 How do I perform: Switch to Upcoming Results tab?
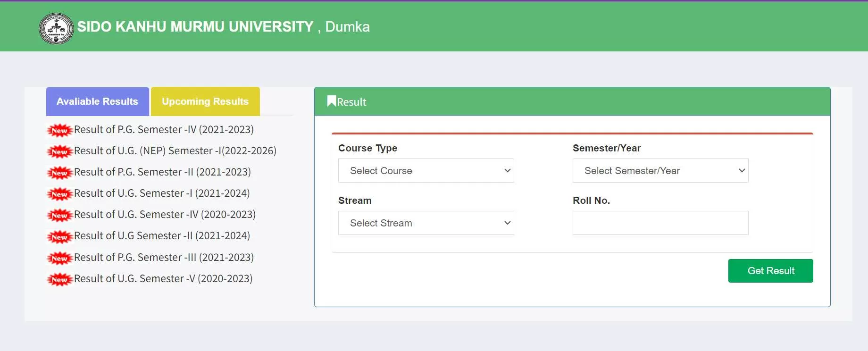pos(205,101)
